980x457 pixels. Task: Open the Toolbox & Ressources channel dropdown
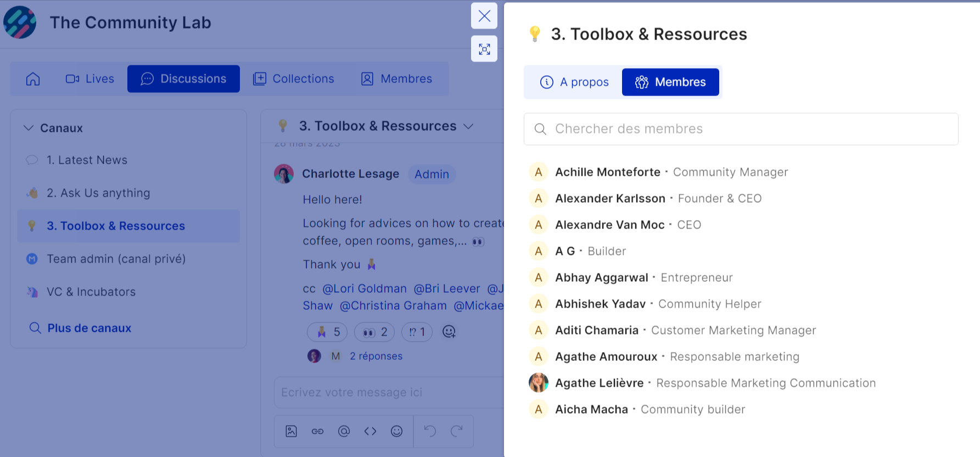[468, 126]
